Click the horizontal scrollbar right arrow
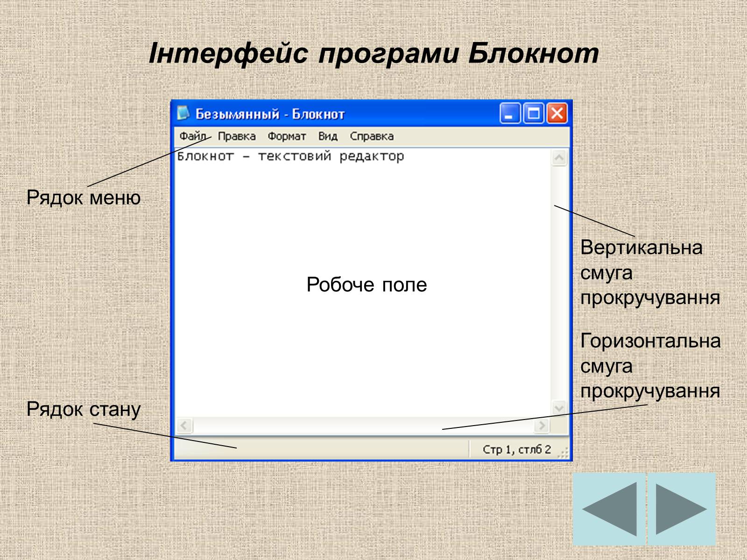Screen dimensions: 747x560 click(542, 426)
